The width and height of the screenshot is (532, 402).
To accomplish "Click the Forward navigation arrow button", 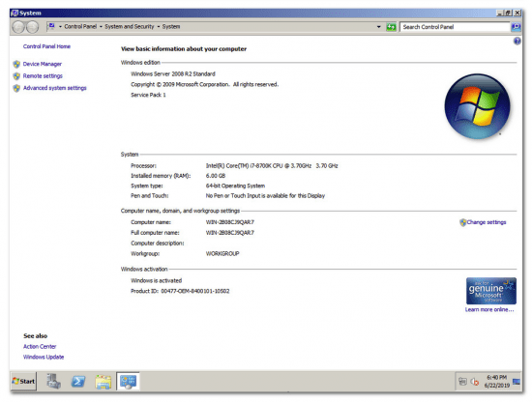I will (33, 27).
